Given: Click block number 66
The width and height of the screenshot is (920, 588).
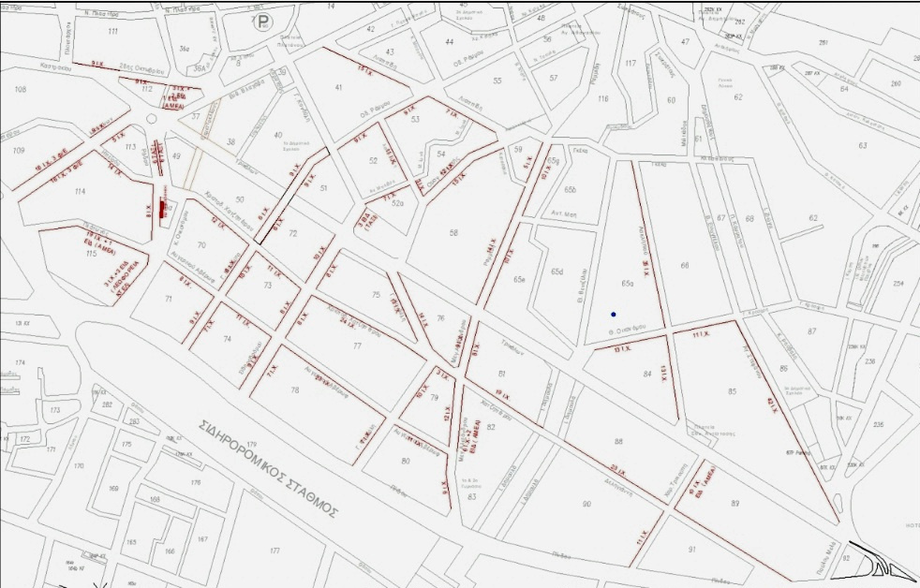Looking at the screenshot, I should [685, 266].
